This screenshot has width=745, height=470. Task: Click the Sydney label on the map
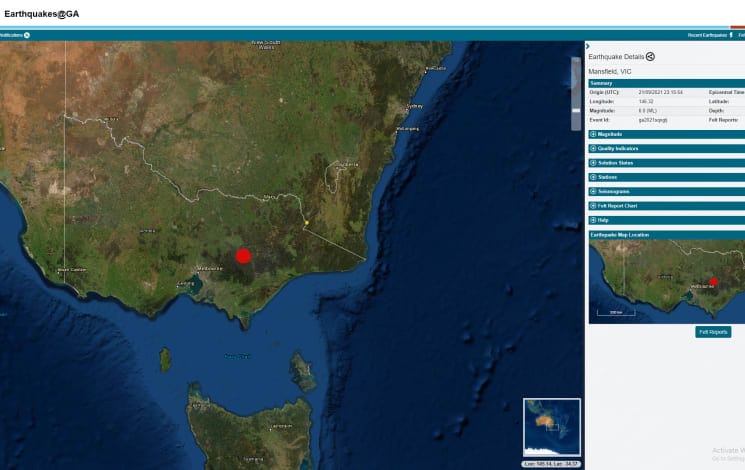point(415,106)
